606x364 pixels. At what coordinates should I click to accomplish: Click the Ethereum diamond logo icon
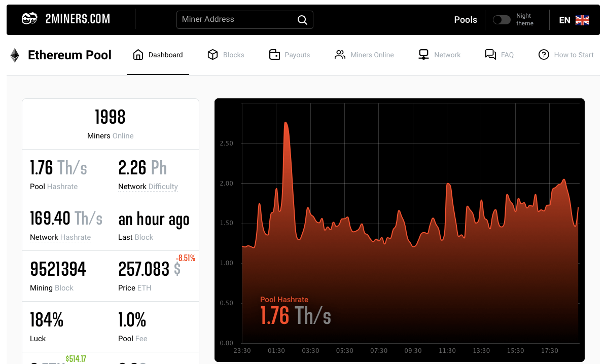pos(15,55)
